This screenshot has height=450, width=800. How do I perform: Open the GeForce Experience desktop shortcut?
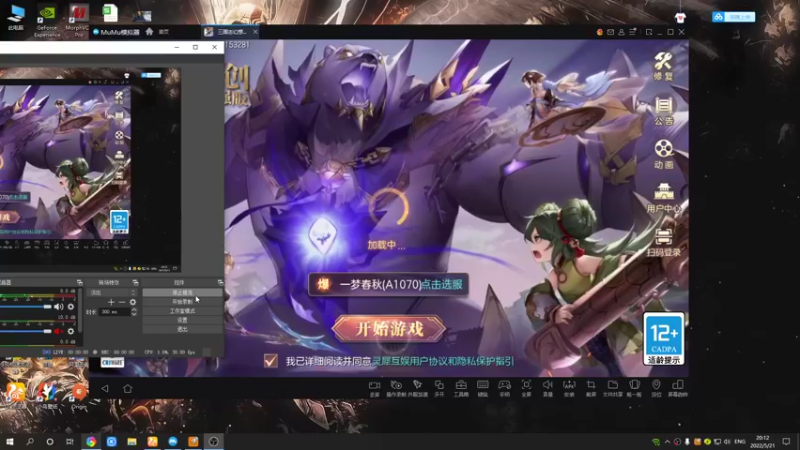(46, 20)
